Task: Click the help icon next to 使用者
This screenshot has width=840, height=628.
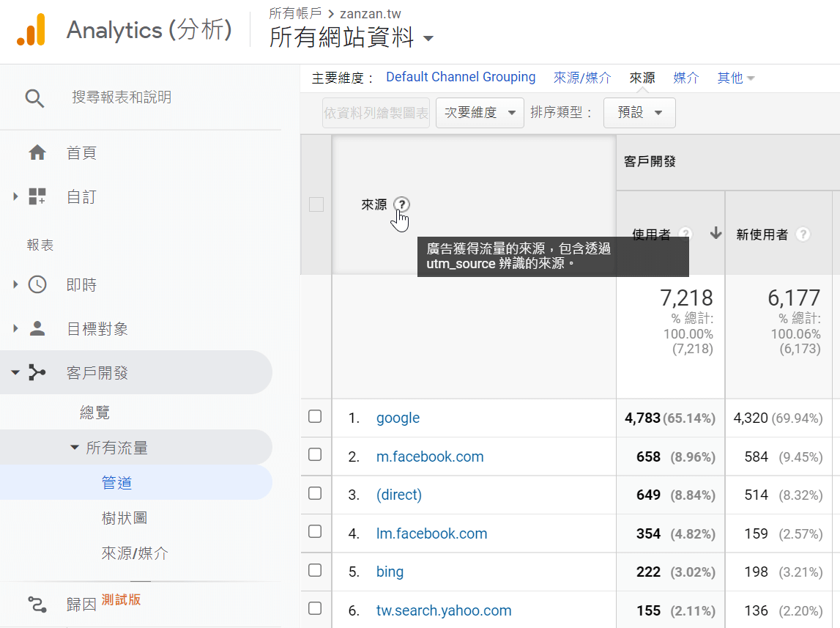Action: click(685, 234)
